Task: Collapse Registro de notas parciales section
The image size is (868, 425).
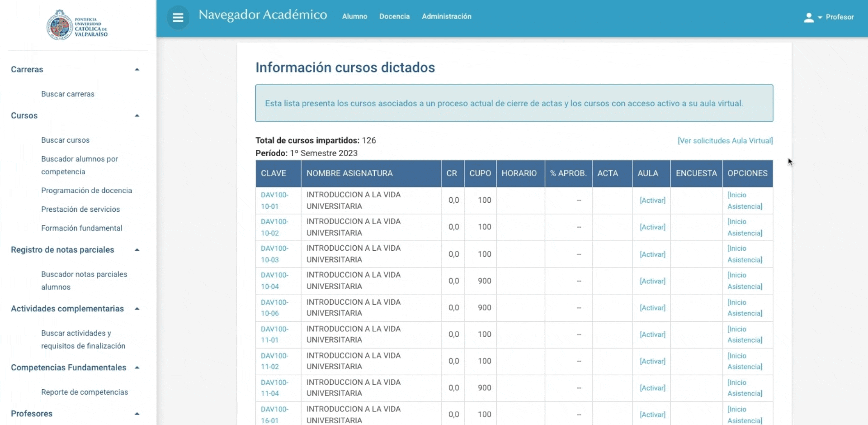Action: click(137, 250)
